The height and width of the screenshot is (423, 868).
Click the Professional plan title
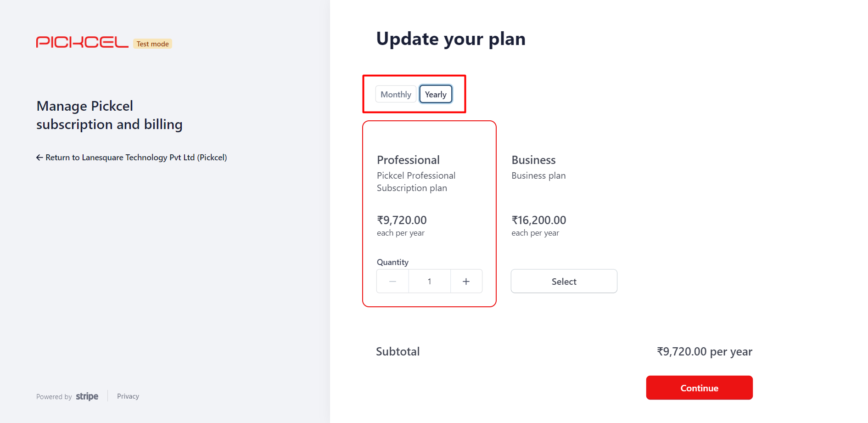(408, 160)
